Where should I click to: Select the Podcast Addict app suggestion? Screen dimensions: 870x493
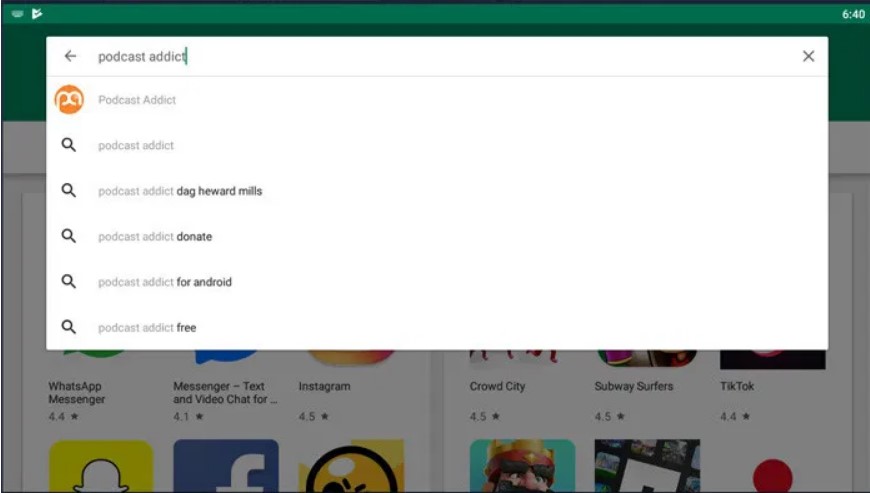(x=437, y=100)
